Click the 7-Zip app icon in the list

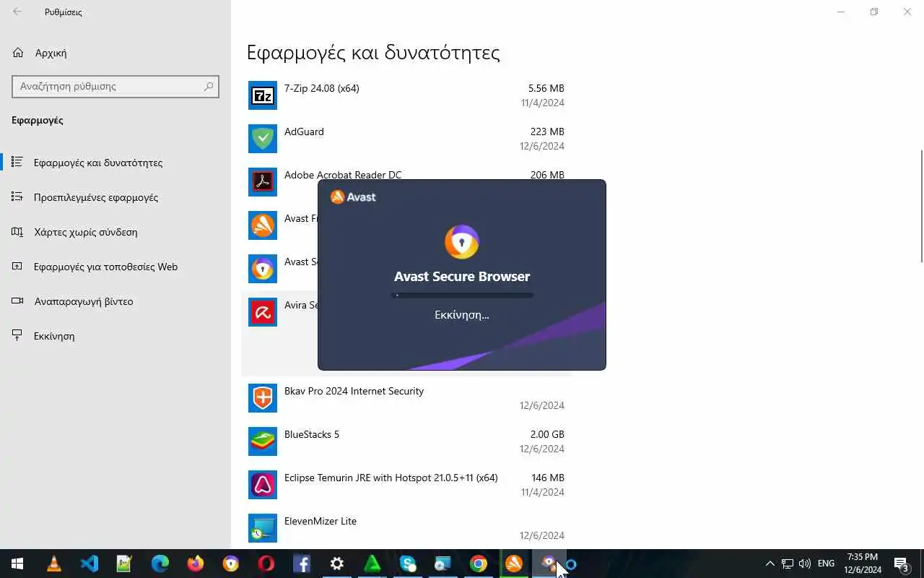click(263, 95)
